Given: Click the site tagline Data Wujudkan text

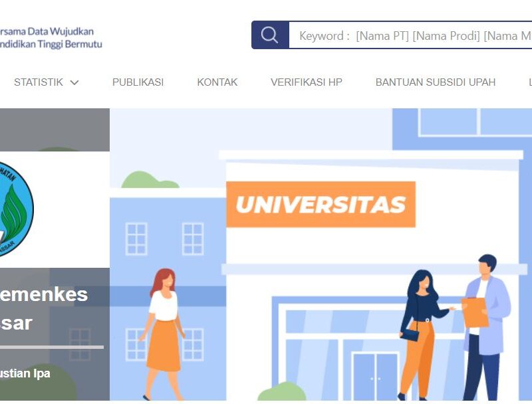Looking at the screenshot, I should (x=61, y=31).
